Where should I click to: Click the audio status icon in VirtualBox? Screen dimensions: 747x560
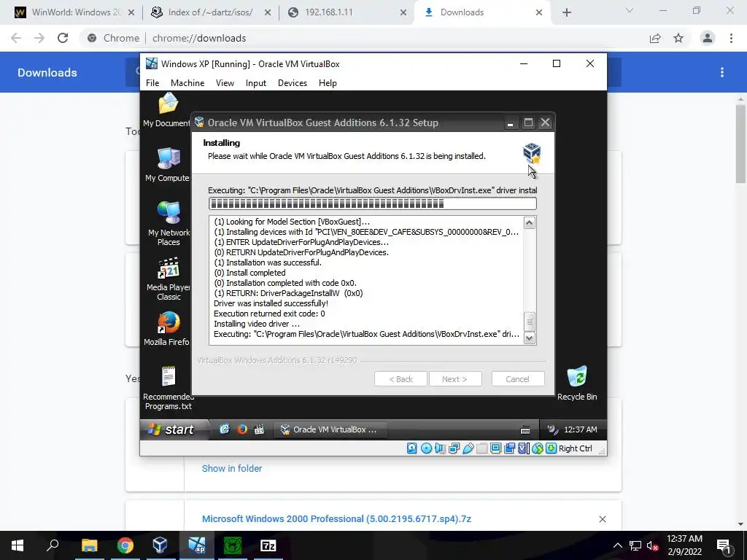coord(440,448)
